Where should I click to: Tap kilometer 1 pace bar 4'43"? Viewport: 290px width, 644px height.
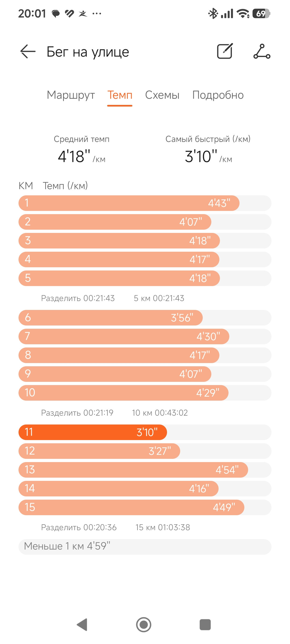pos(129,203)
